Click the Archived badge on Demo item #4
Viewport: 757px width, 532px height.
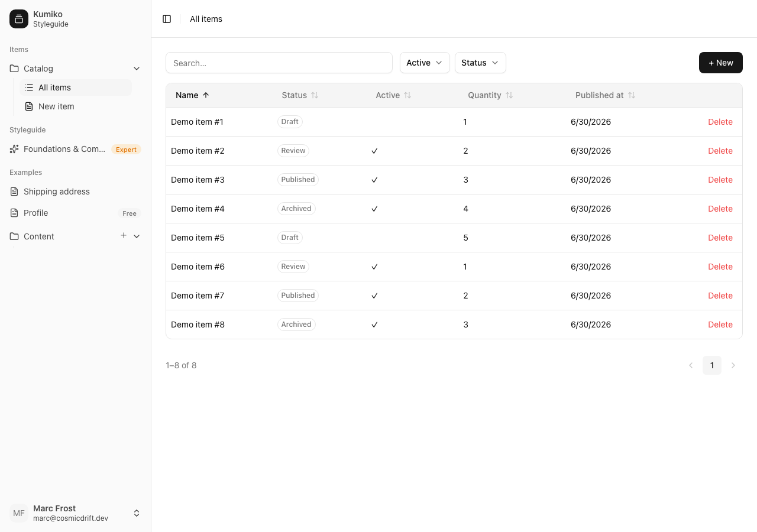click(x=296, y=209)
